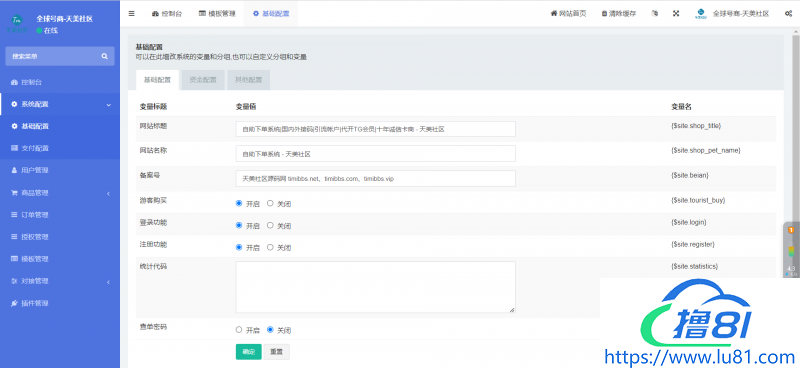Click the dashboard icon beside sidebar 控制台
Screen dimensions: 800x368
point(14,82)
